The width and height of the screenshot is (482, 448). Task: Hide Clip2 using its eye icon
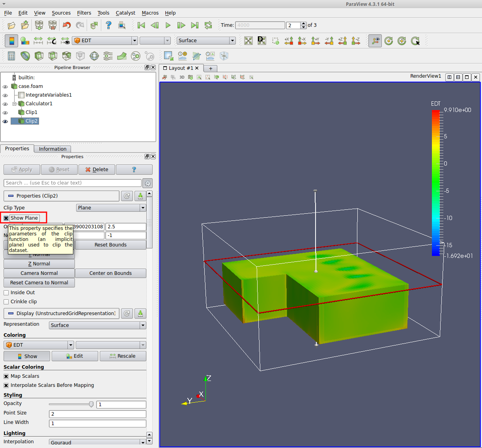click(x=5, y=121)
